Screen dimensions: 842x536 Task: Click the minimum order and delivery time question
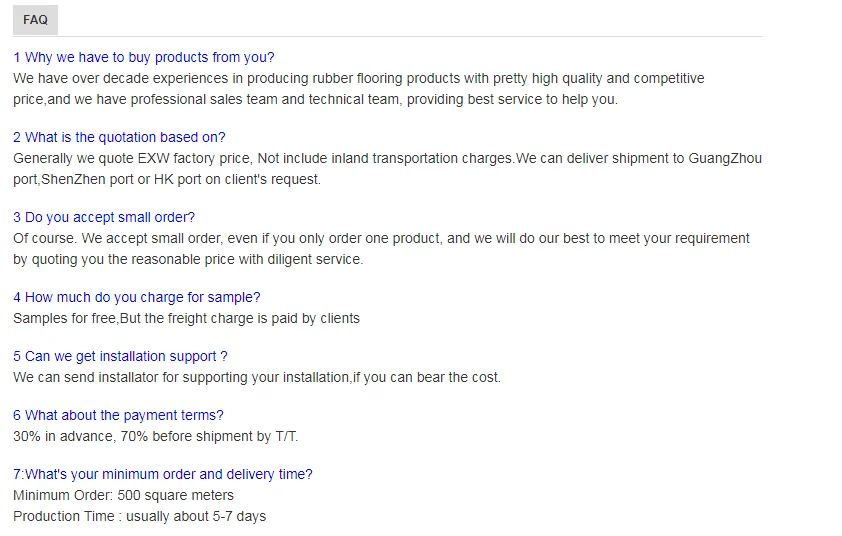click(163, 474)
